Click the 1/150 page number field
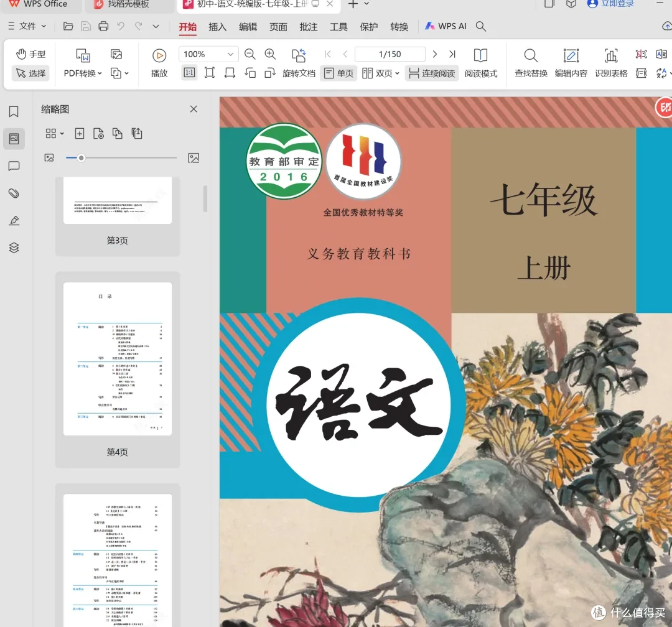Image resolution: width=672 pixels, height=627 pixels. click(390, 54)
